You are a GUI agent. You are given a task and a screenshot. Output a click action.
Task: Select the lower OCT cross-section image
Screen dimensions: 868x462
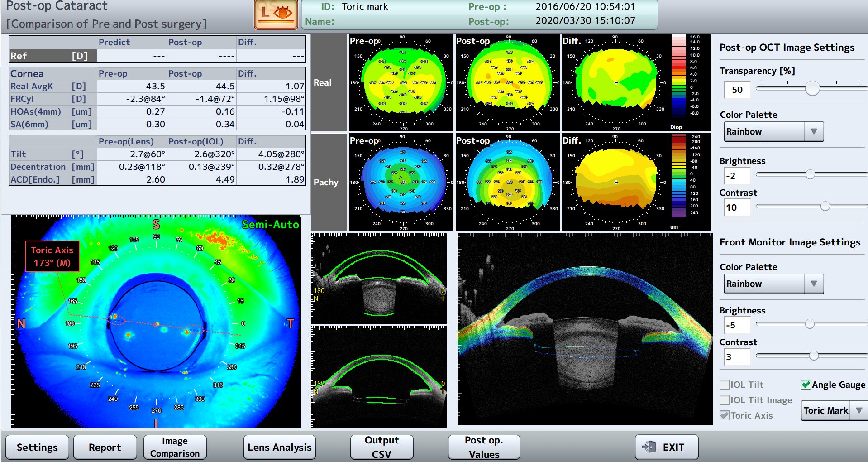click(x=379, y=377)
